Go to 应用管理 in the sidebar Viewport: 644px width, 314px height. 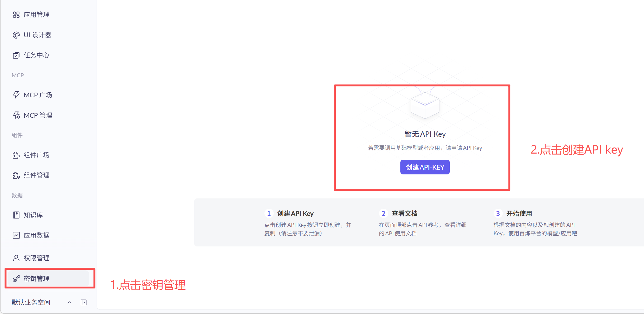pyautogui.click(x=36, y=15)
